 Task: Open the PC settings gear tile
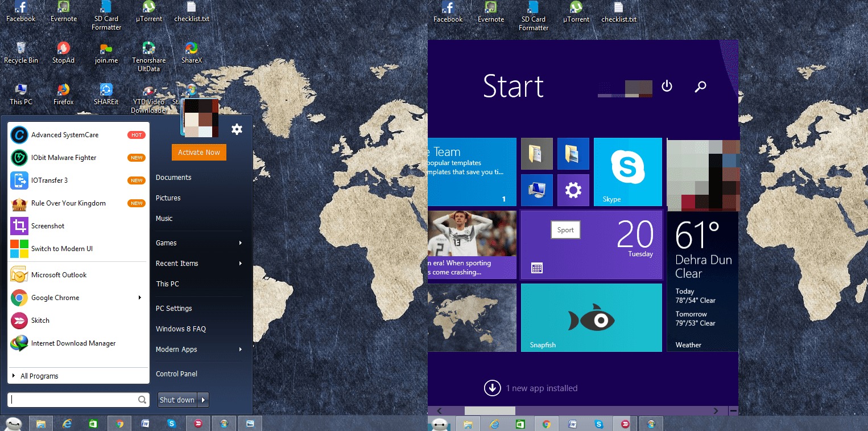[573, 190]
